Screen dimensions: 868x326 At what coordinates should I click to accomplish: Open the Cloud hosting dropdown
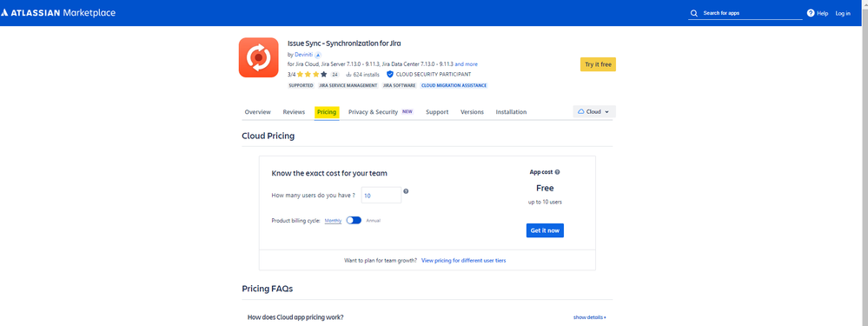[594, 112]
